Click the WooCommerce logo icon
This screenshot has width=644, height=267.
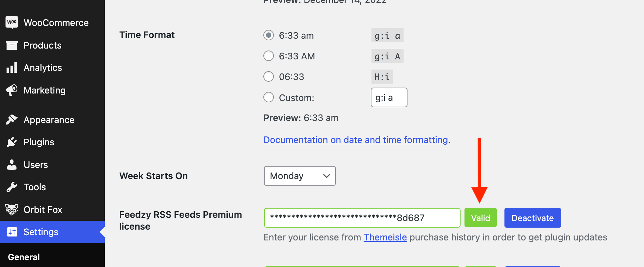(x=12, y=22)
